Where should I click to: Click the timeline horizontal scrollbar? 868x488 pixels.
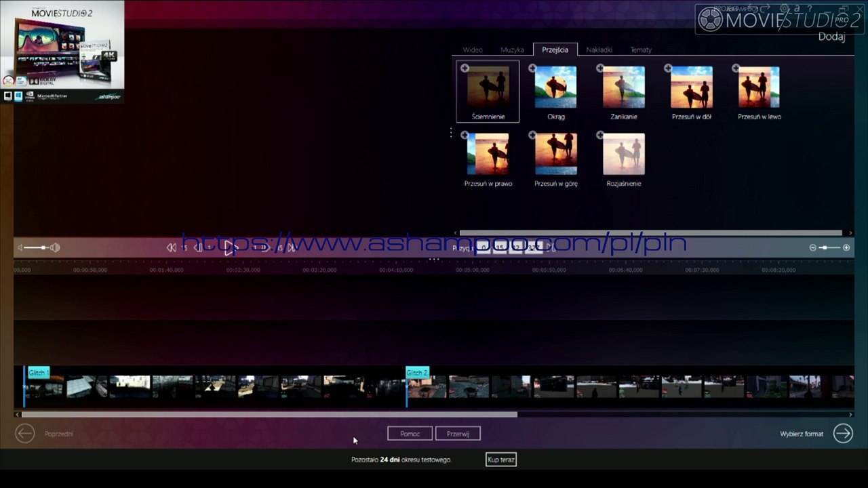pos(270,414)
